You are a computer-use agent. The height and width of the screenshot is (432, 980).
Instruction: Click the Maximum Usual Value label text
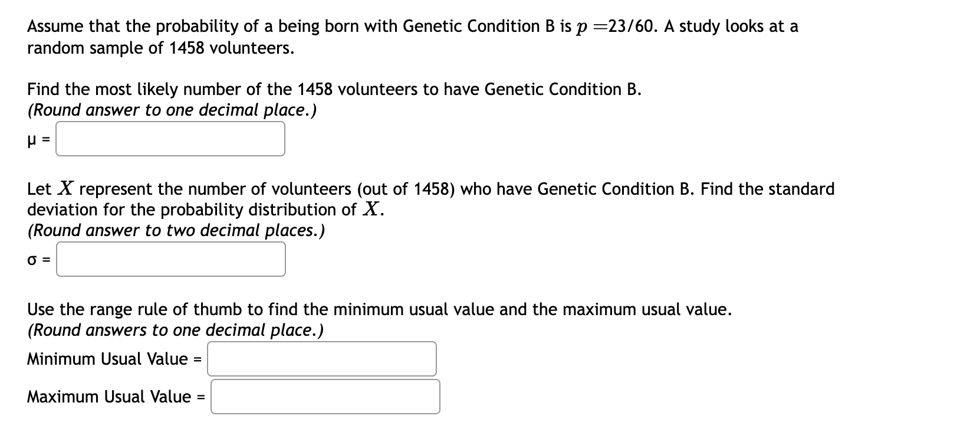pos(109,397)
